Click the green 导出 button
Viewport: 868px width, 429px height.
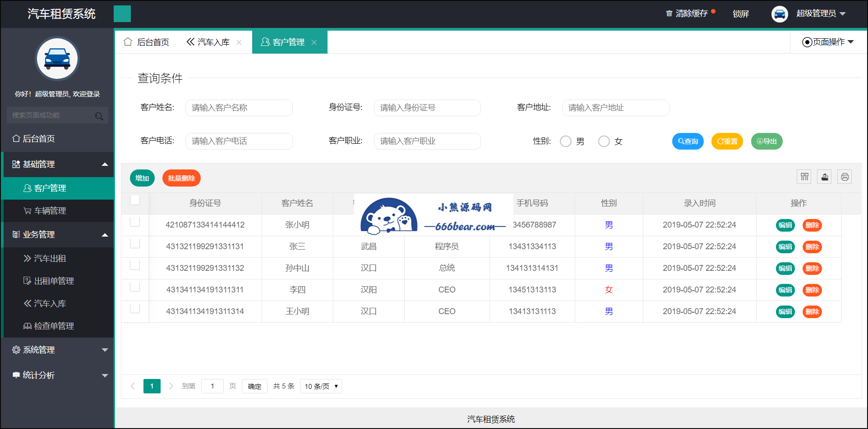point(767,141)
